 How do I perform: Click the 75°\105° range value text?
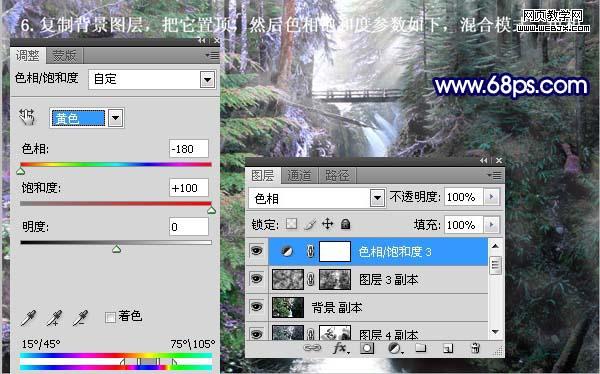pos(192,344)
